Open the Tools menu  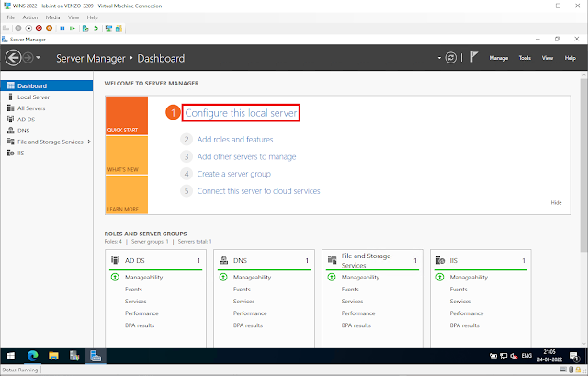pyautogui.click(x=525, y=58)
